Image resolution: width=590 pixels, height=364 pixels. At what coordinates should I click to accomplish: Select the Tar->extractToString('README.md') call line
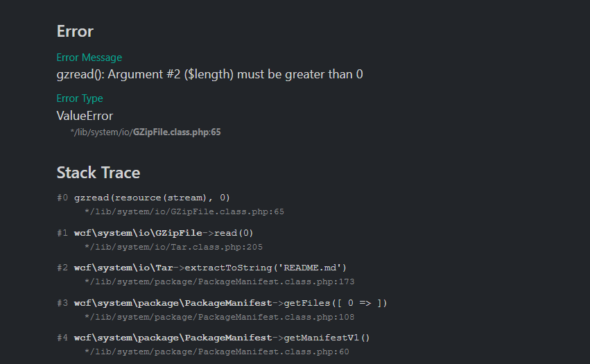point(210,268)
